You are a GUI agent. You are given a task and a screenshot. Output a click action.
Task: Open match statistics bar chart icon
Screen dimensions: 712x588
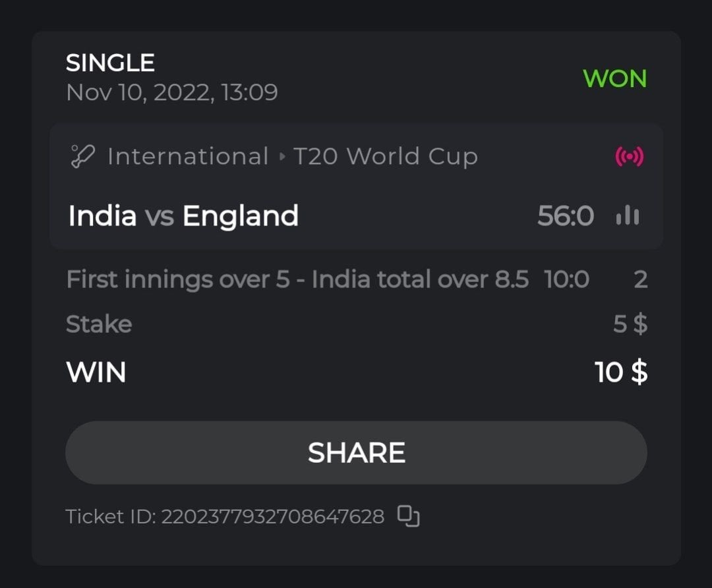pos(627,216)
